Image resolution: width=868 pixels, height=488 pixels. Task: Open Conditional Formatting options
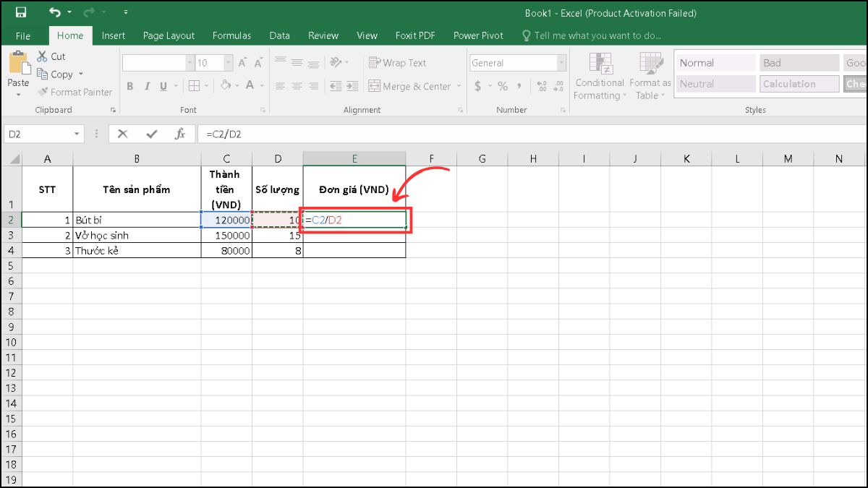pyautogui.click(x=599, y=76)
